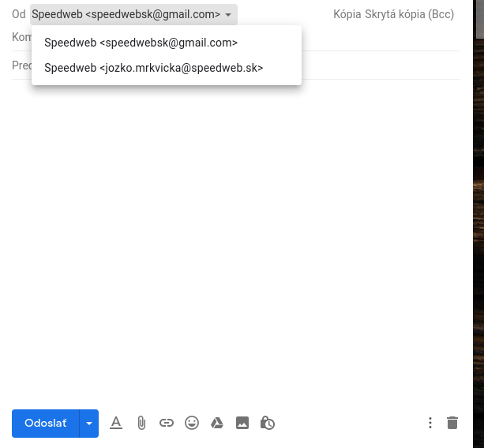Screen dimensions: 484x448
Task: Open emoji picker smiley icon
Action: point(192,423)
